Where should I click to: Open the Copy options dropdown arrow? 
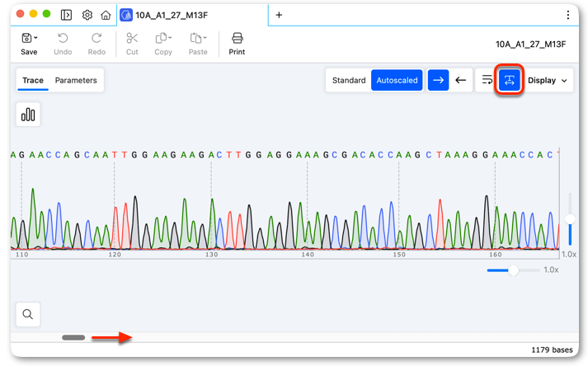(x=170, y=37)
